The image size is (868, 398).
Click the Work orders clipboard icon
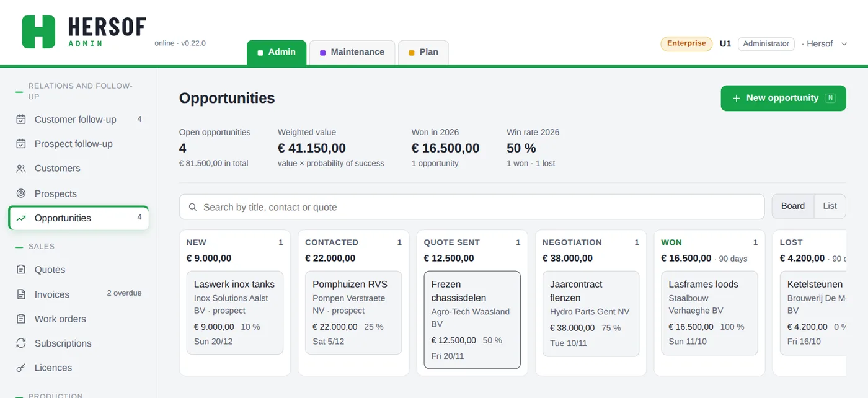click(21, 319)
